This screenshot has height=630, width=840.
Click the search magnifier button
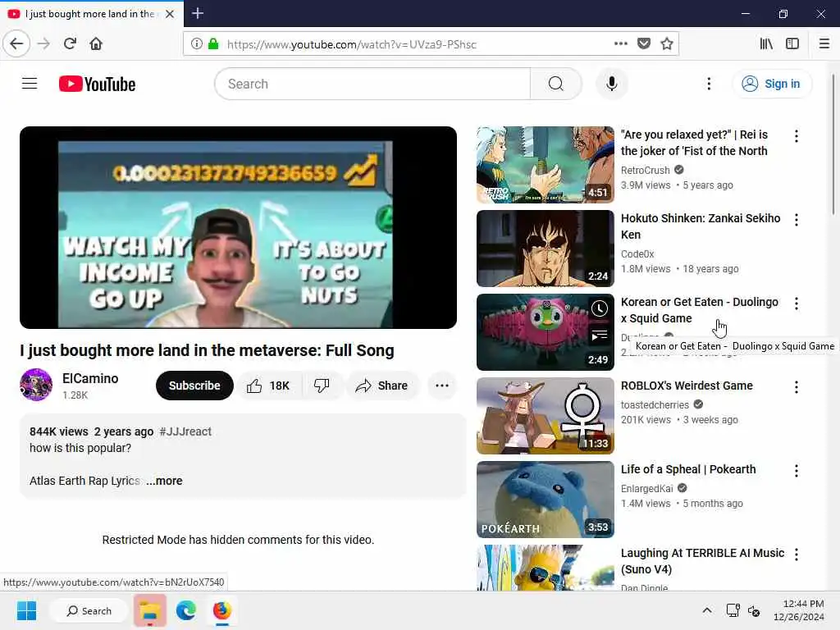click(555, 84)
